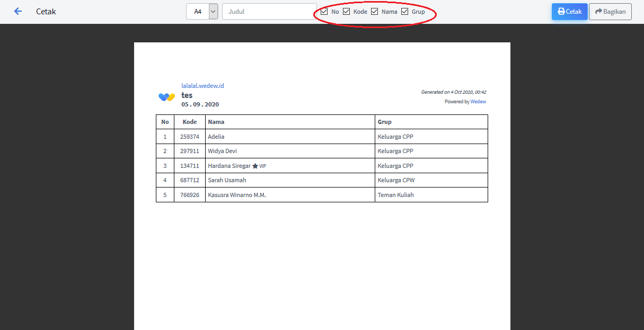The width and height of the screenshot is (644, 330).
Task: Select the name Widya Devi
Action: pyautogui.click(x=223, y=151)
